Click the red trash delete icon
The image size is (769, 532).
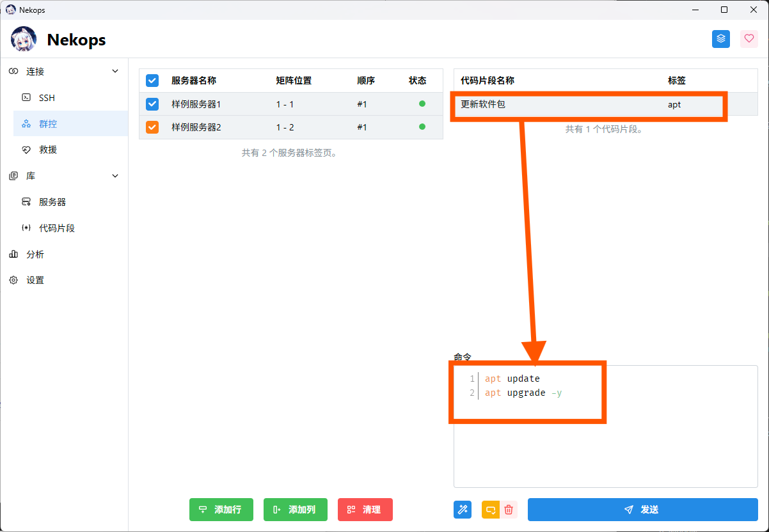(509, 510)
